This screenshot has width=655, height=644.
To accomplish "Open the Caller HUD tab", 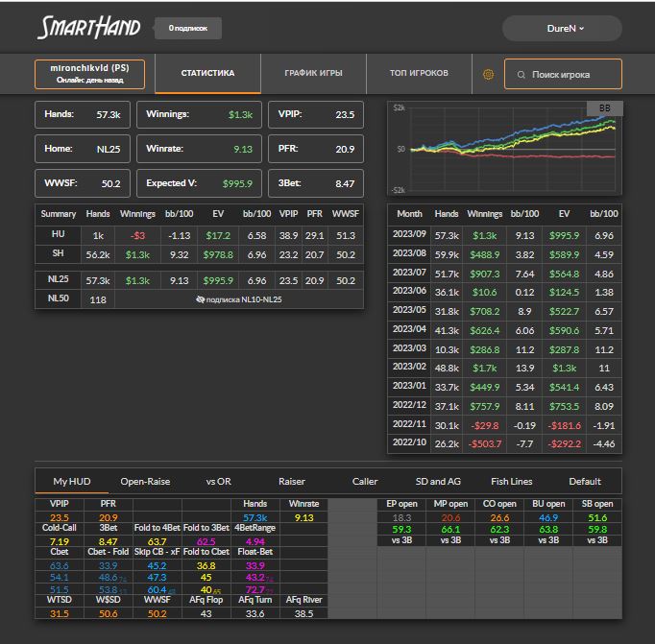I will click(365, 481).
